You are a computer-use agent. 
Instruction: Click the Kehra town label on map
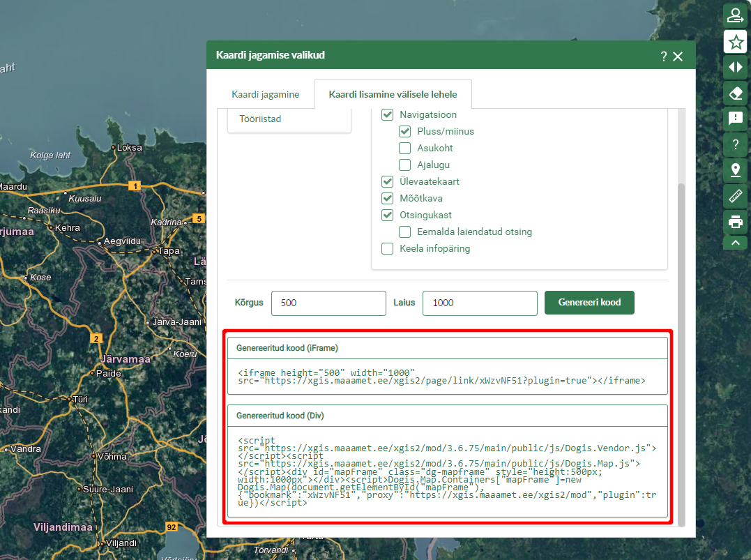(67, 228)
